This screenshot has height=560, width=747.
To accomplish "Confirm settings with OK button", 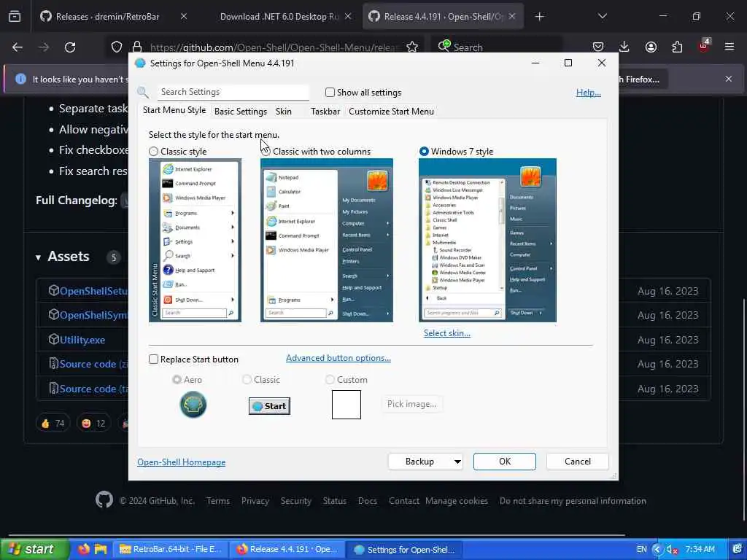I will 505,462.
